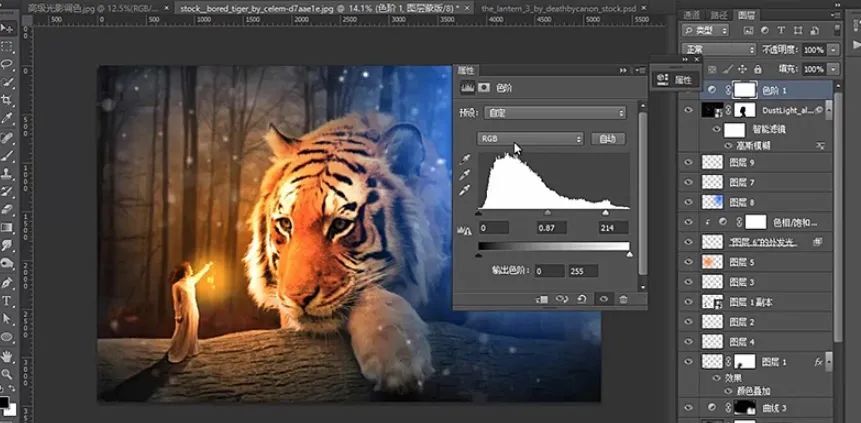Click the 自动 (Auto) button
Screen dimensions: 861x423
[608, 138]
